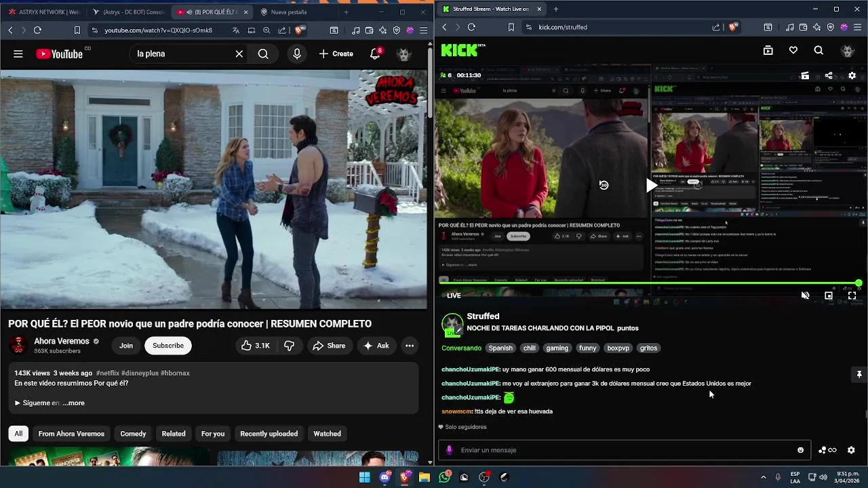868x488 pixels.
Task: Open Brave Leo AI icon in YouTube window
Action: [383, 30]
